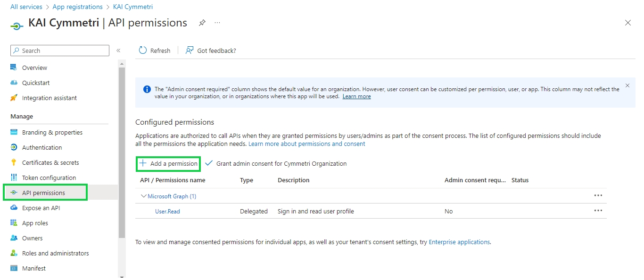Open Expose an API menu item
The image size is (644, 280).
(41, 208)
